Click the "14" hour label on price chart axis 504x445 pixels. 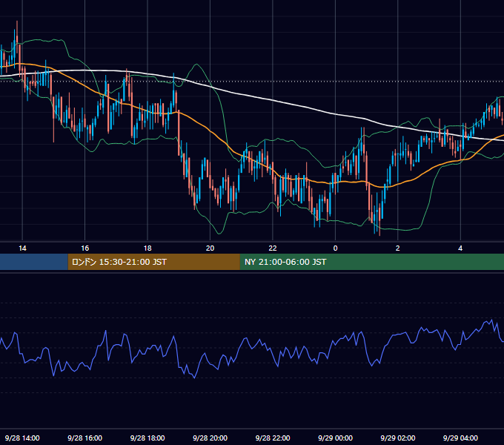coord(22,248)
